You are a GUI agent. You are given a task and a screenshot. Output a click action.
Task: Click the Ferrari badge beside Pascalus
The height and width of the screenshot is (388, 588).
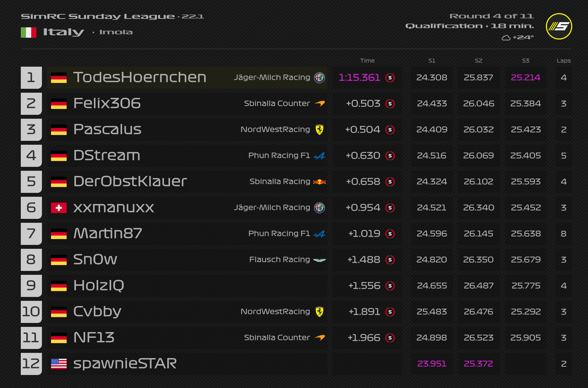[x=320, y=130]
